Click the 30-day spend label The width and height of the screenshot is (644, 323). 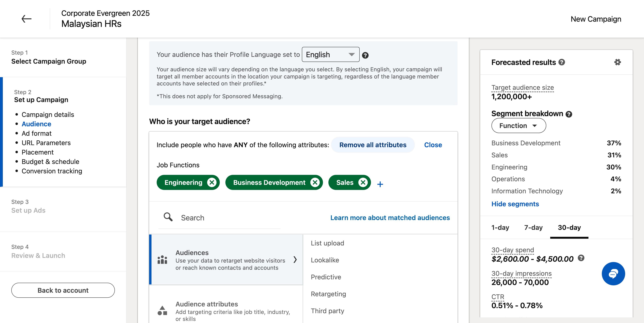(513, 250)
